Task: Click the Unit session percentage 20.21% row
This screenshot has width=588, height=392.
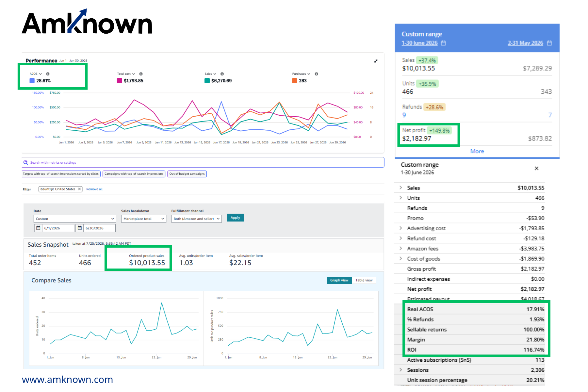Action: [x=470, y=380]
